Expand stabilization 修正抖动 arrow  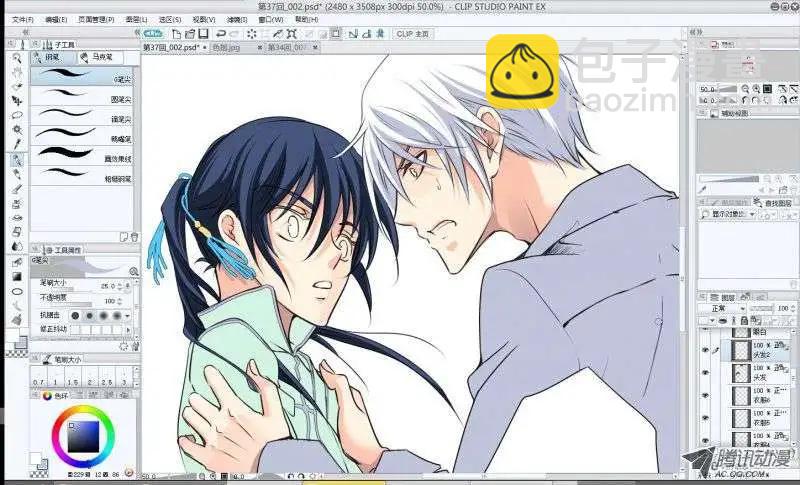pos(128,330)
